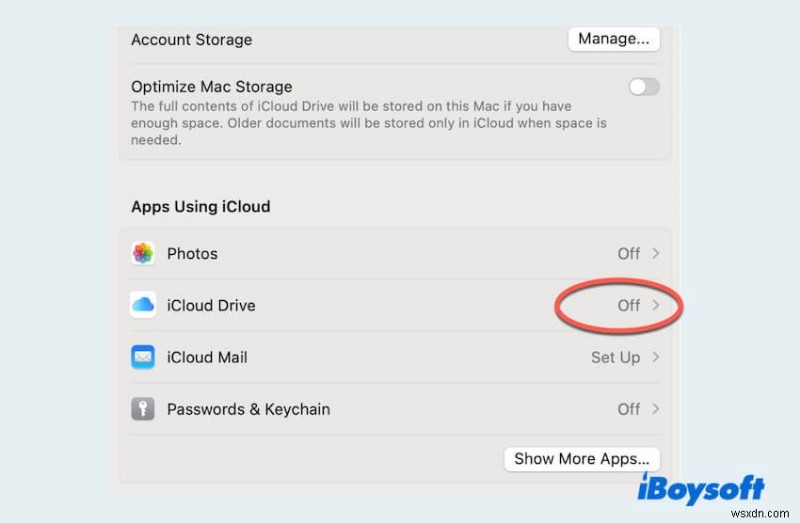Toggle the Optimize Mac Storage switch
The height and width of the screenshot is (523, 800).
644,87
